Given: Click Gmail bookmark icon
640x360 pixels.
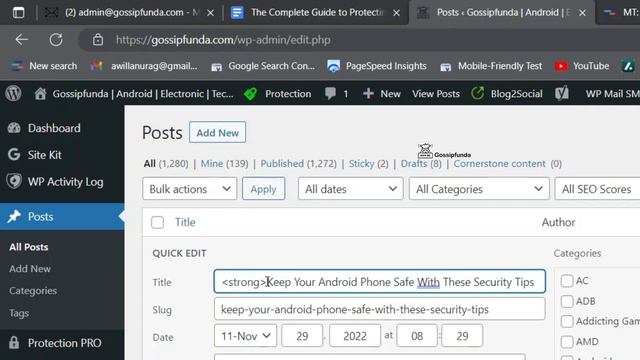Looking at the screenshot, I should (x=96, y=66).
